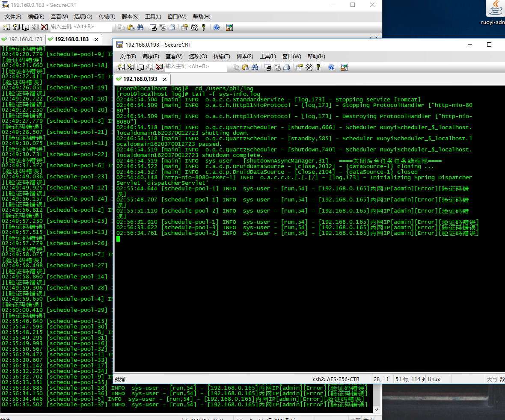Screen dimensions: 505x420
Task: Open 工具(L) menu in 192.168.0.193 window
Action: click(x=267, y=56)
